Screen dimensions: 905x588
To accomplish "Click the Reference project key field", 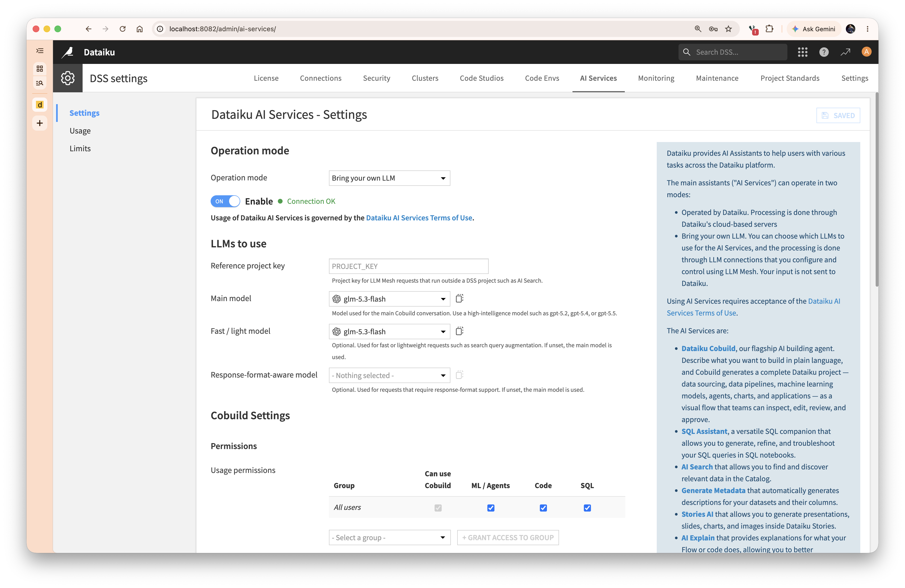I will click(408, 266).
